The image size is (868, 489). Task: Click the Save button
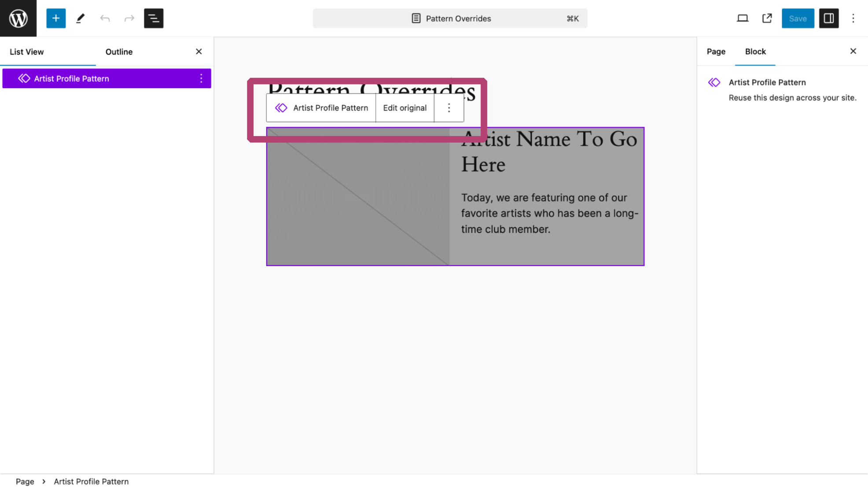tap(798, 18)
